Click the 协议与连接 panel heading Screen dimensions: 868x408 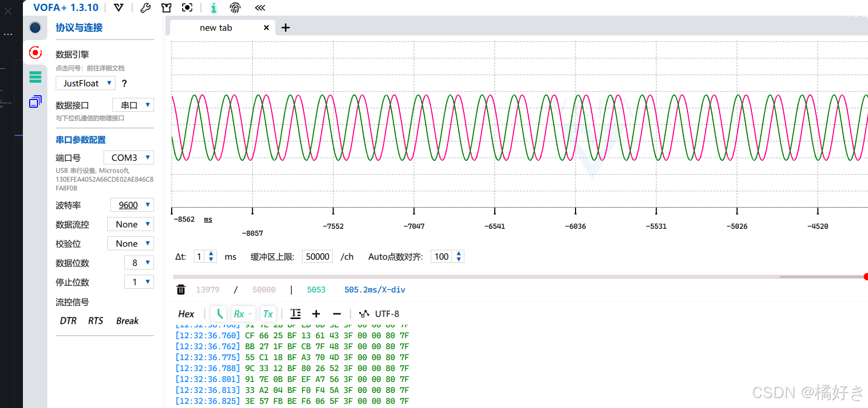tap(79, 28)
